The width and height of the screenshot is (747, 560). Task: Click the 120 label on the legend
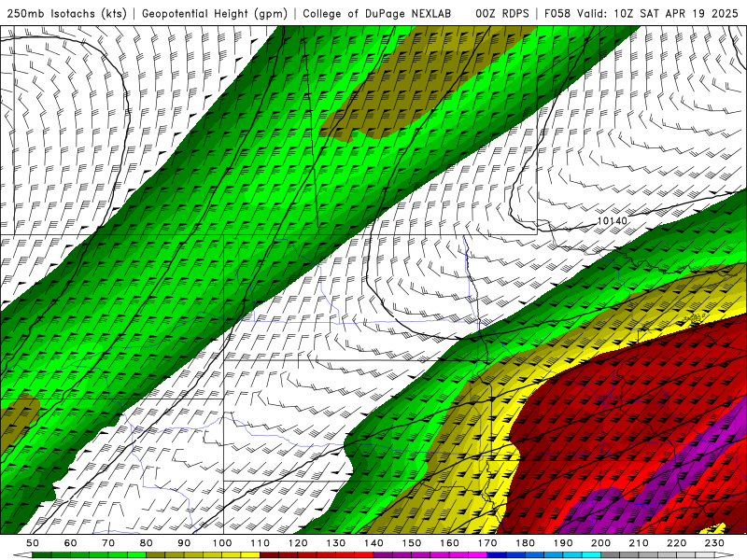click(298, 543)
